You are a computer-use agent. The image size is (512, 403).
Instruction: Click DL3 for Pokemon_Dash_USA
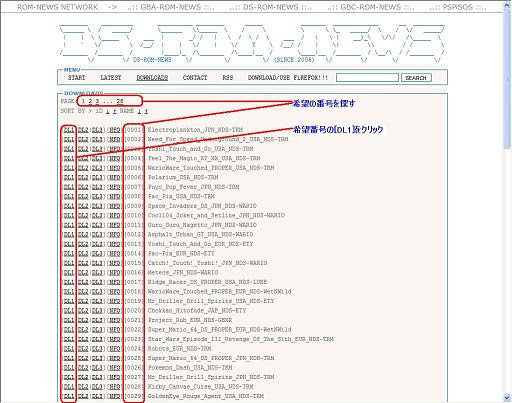(x=97, y=368)
